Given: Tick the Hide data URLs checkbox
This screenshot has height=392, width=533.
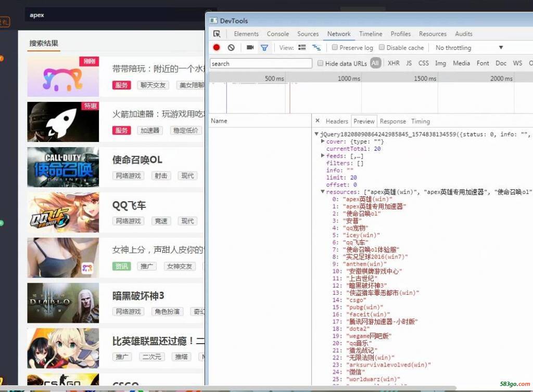Looking at the screenshot, I should (x=321, y=63).
